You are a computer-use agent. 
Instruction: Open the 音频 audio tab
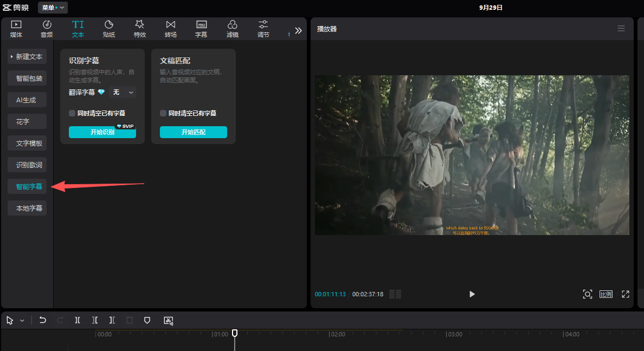point(47,29)
